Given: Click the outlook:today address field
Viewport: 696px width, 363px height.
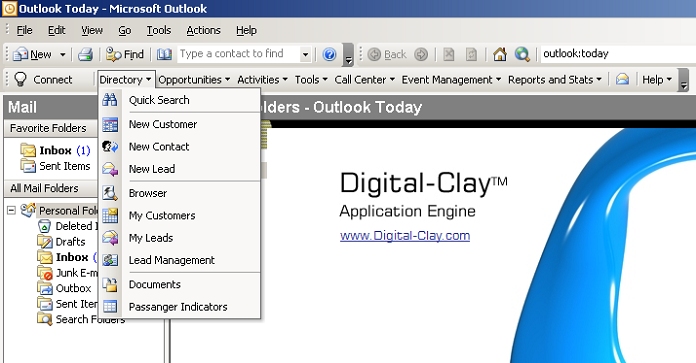Looking at the screenshot, I should click(618, 54).
